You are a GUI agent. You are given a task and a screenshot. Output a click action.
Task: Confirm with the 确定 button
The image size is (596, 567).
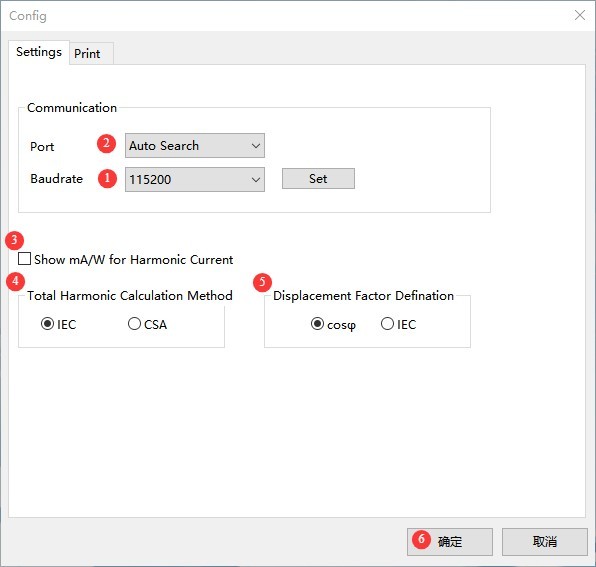point(450,542)
